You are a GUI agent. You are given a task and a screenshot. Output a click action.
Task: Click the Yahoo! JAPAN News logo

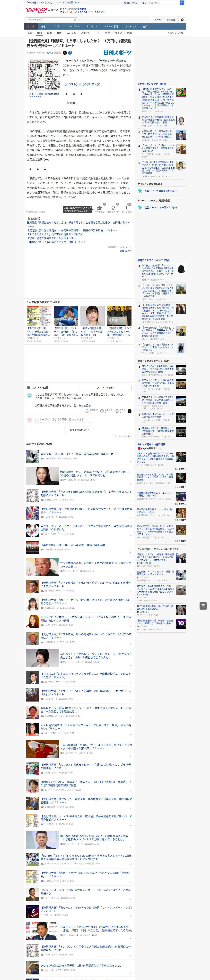coord(41,10)
